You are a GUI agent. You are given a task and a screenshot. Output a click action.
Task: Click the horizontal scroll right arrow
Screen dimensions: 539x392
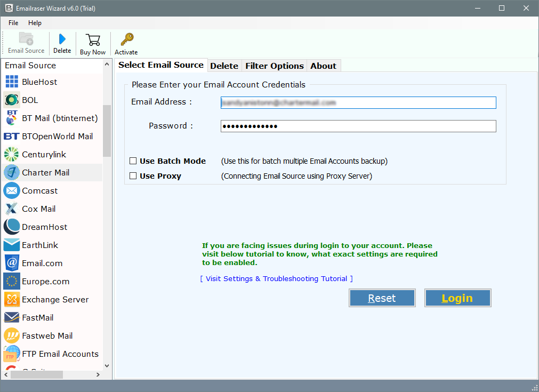click(98, 374)
